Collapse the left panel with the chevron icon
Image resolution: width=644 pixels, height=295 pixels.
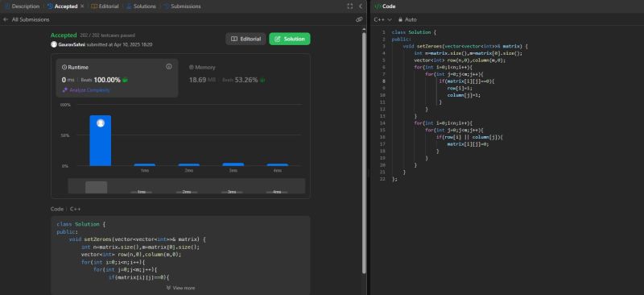(x=360, y=6)
